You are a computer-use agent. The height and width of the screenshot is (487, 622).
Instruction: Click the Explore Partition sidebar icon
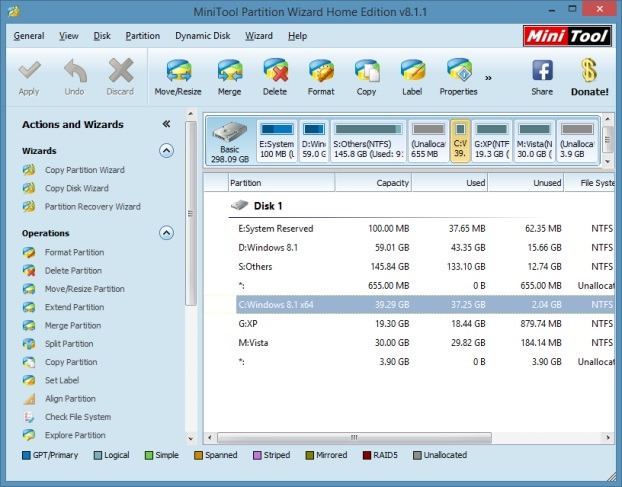pyautogui.click(x=29, y=435)
